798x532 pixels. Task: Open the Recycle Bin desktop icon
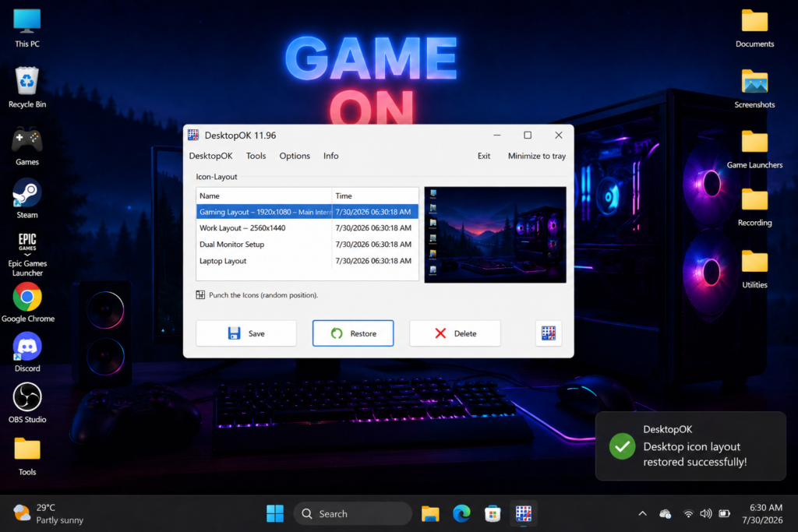coord(27,87)
